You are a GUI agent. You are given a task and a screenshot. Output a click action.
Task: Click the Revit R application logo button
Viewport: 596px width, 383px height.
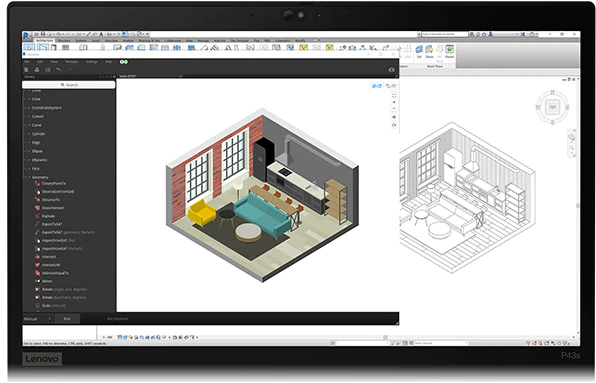coord(26,36)
